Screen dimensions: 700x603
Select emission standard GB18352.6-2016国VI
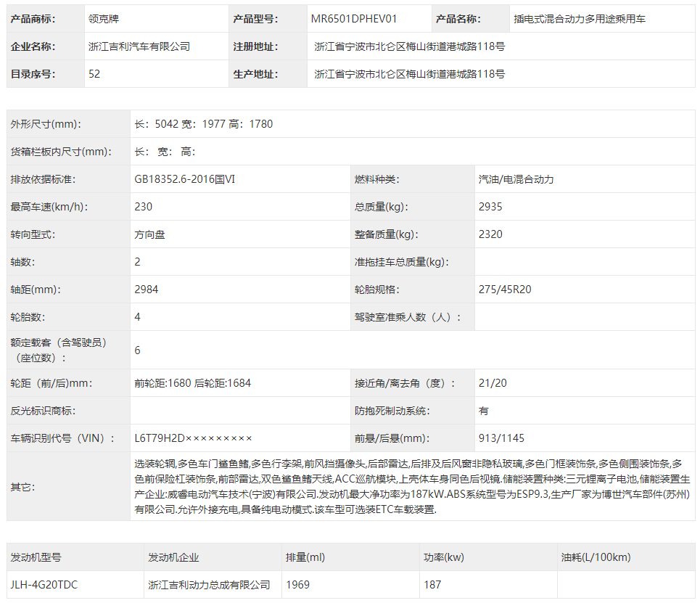(184, 179)
